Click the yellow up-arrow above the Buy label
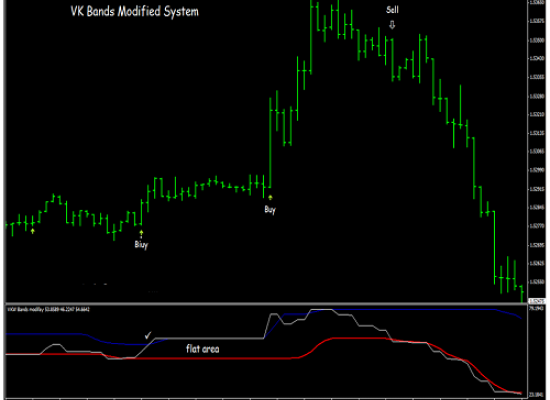Screen dimensions: 550x400 point(270,198)
